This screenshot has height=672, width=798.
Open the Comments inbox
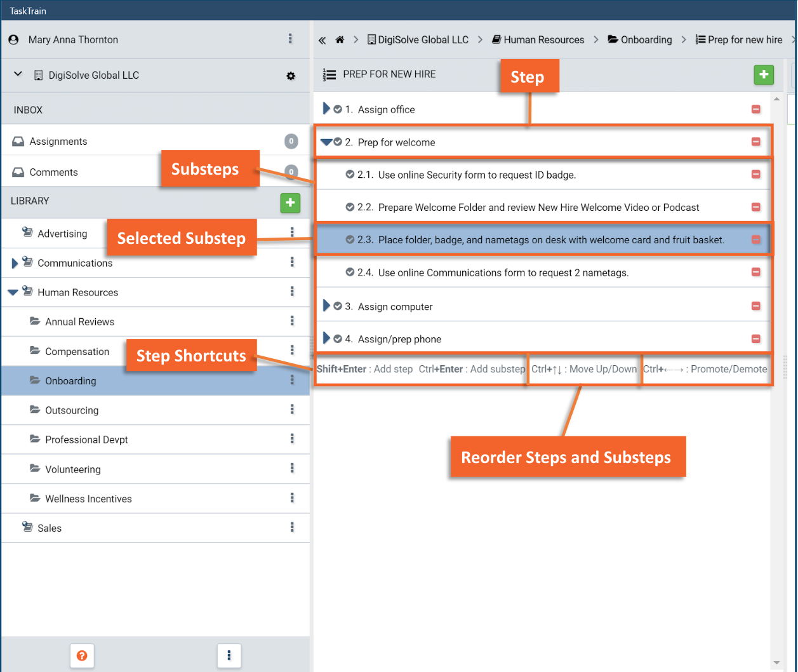[x=155, y=172]
